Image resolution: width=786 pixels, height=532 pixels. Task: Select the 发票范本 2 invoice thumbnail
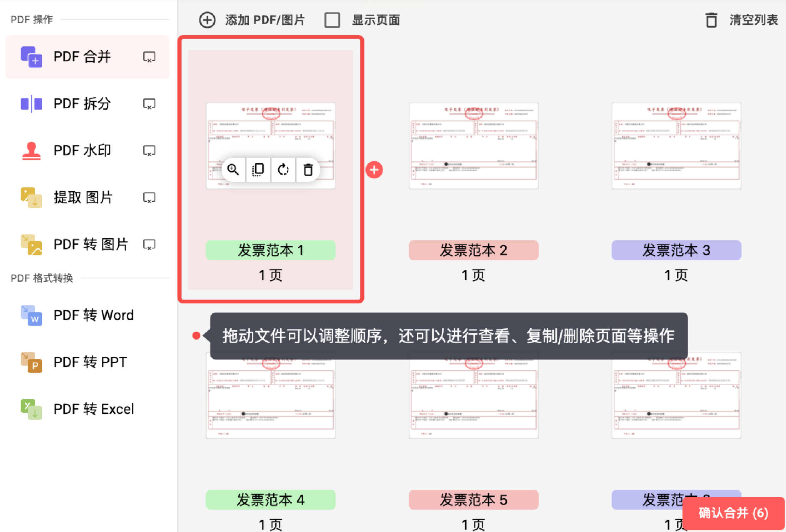tap(474, 146)
